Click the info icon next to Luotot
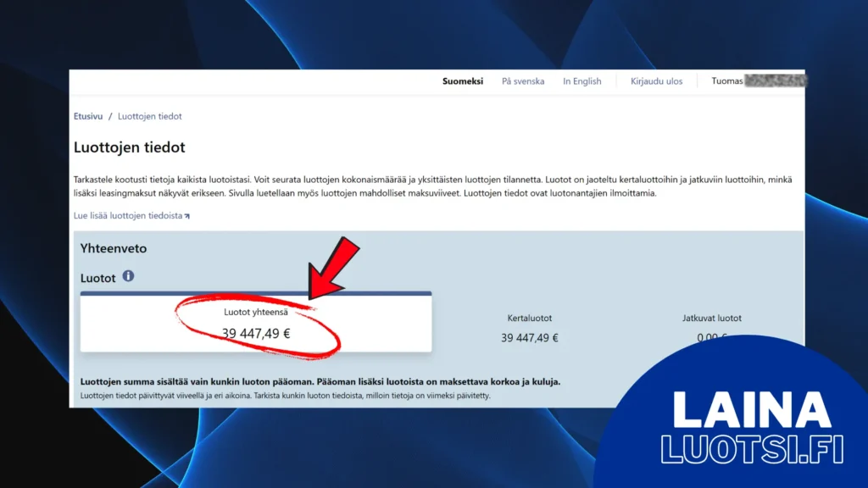 (x=128, y=276)
